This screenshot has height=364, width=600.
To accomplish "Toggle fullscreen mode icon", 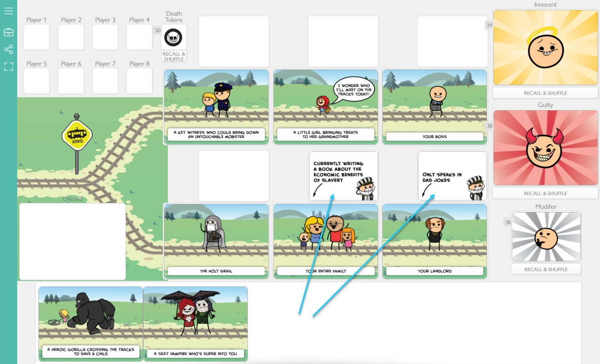I will coord(9,67).
